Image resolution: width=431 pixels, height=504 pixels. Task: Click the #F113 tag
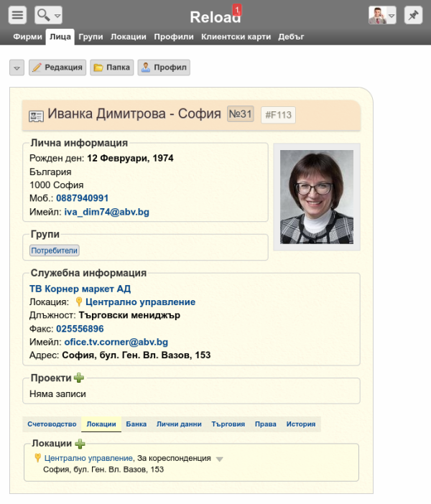[278, 115]
